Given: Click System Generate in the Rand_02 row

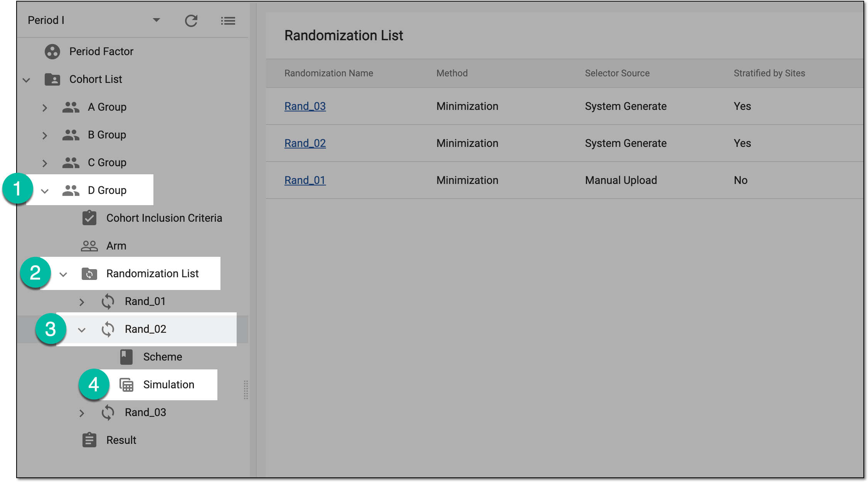Looking at the screenshot, I should tap(626, 143).
